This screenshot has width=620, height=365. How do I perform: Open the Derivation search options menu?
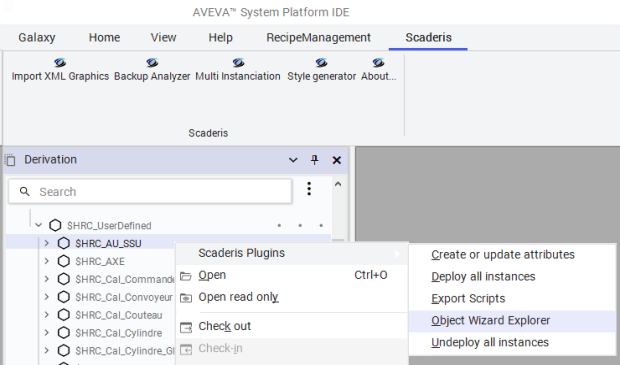[309, 189]
